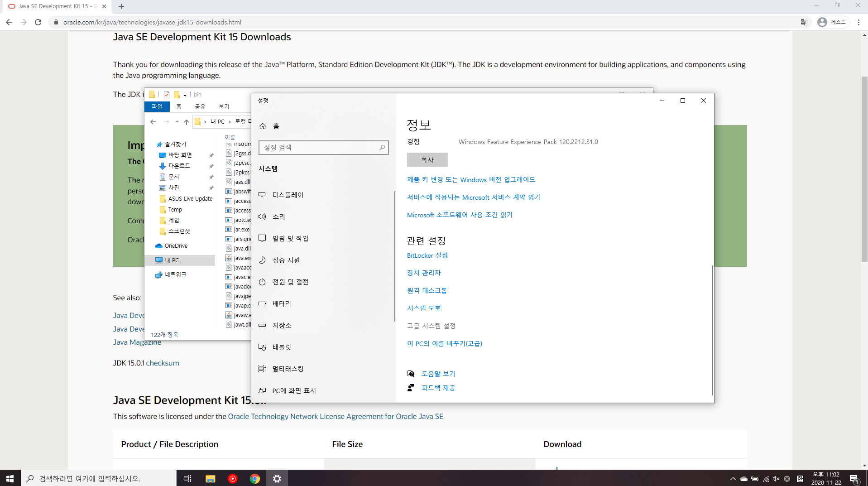Open Microsoft software license terms link
The width and height of the screenshot is (868, 486).
click(460, 215)
